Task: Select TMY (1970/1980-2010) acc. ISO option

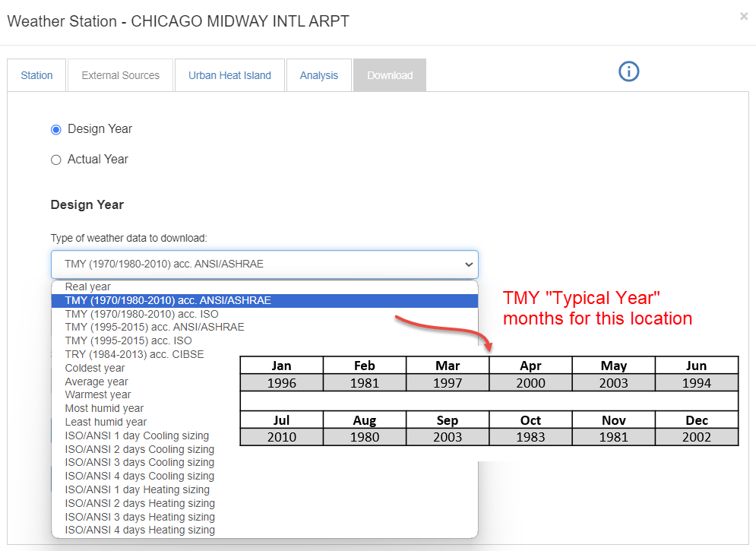Action: (x=141, y=314)
